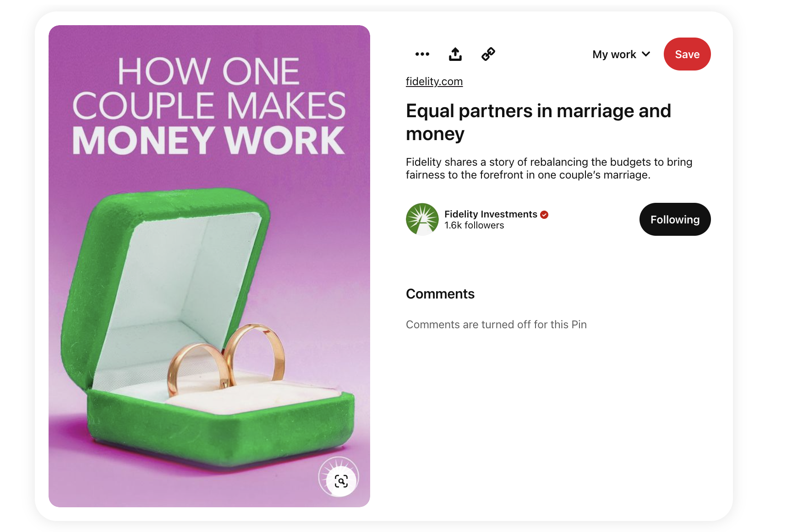Screen dimensions: 787x532
Task: Click the 1.6k followers text
Action: (x=474, y=225)
